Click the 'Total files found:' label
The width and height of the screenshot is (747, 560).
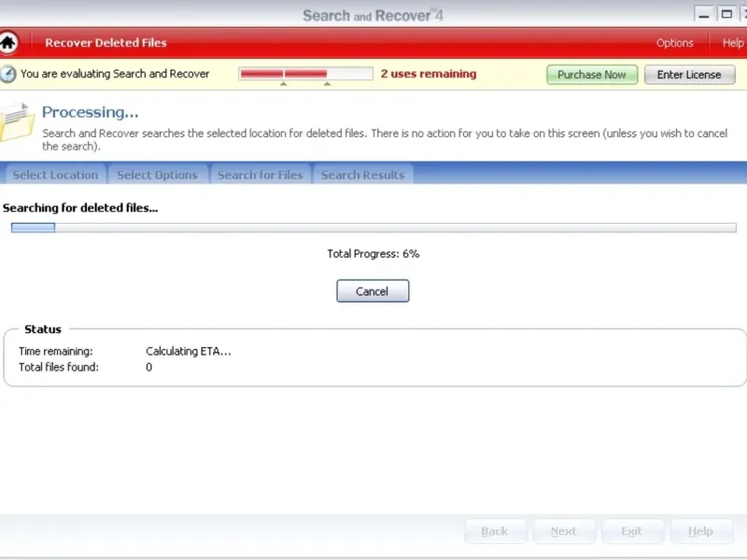tap(59, 367)
